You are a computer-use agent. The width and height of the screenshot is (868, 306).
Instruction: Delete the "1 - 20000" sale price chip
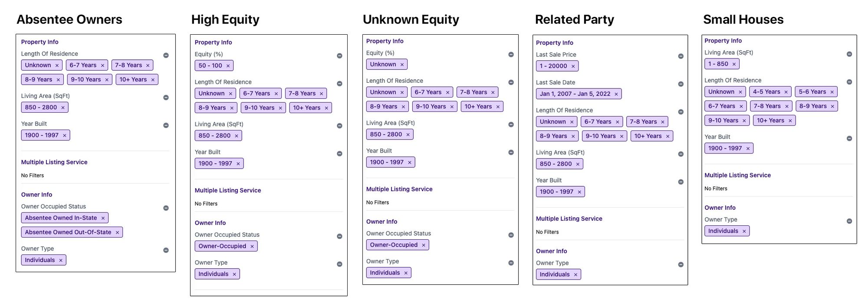coord(573,66)
